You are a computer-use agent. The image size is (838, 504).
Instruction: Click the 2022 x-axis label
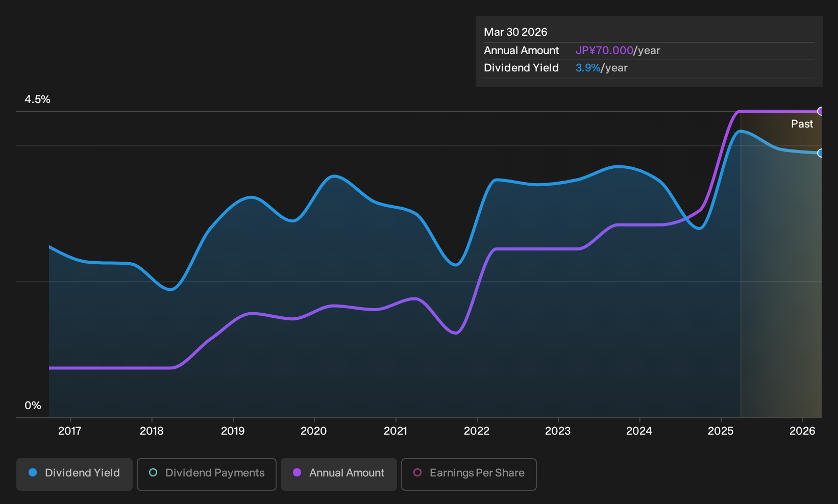(x=477, y=431)
